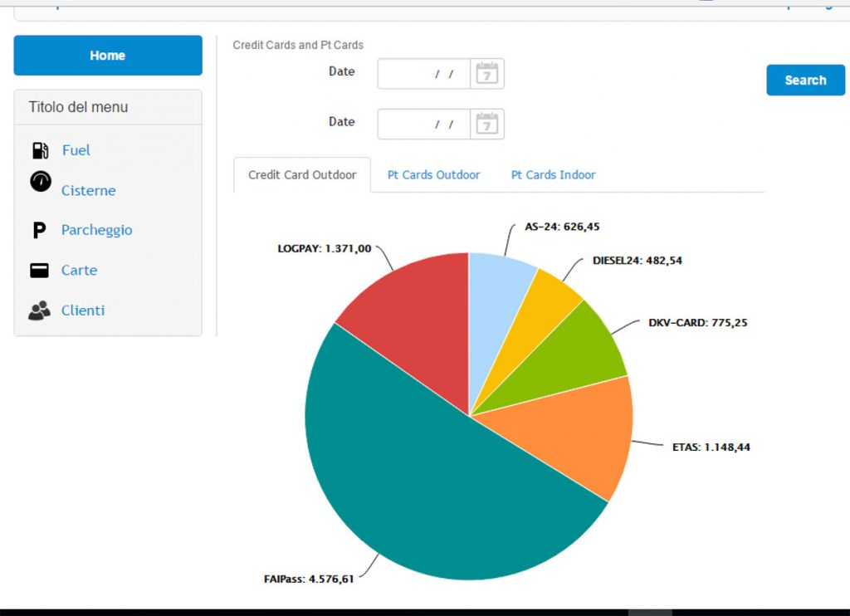The height and width of the screenshot is (616, 850).
Task: Switch to the Pt Cards Indoor tab
Action: coord(554,175)
